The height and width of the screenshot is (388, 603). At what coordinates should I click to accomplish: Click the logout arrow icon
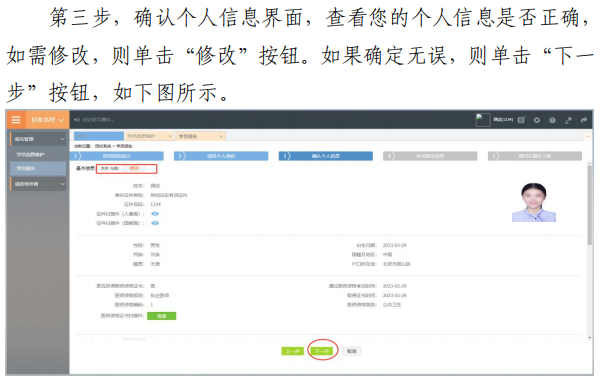coord(584,120)
